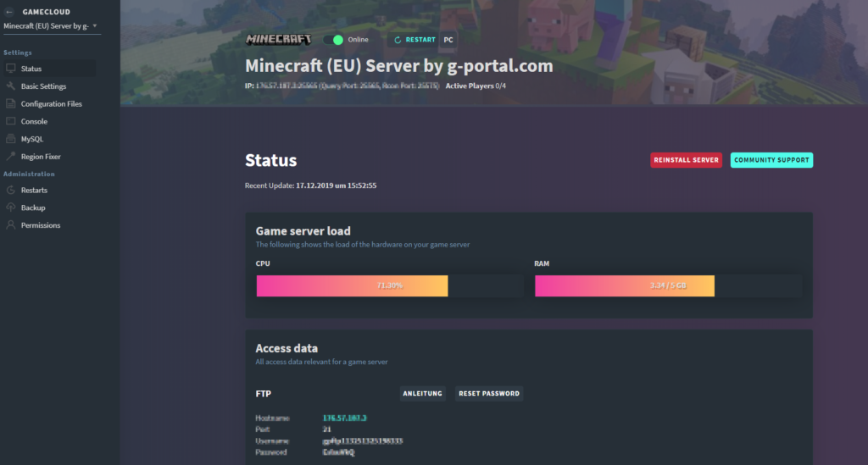
Task: Click the FTP username value
Action: coord(363,440)
